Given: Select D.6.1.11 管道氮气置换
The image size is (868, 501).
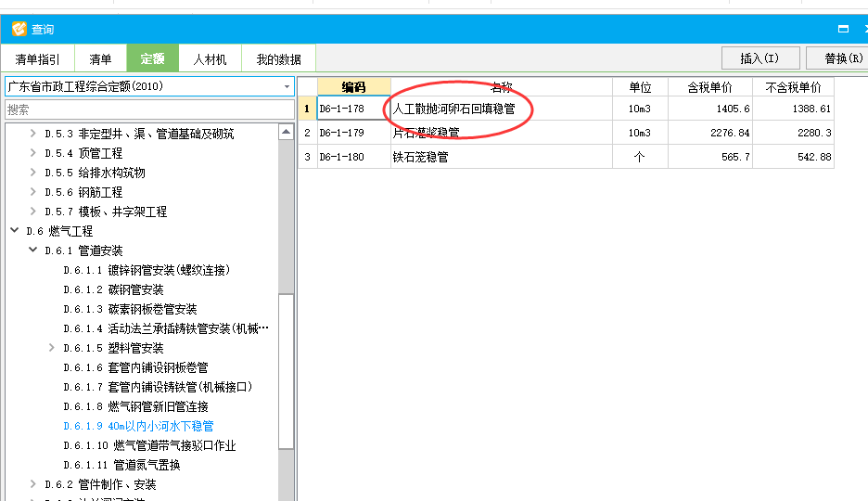Looking at the screenshot, I should [121, 465].
